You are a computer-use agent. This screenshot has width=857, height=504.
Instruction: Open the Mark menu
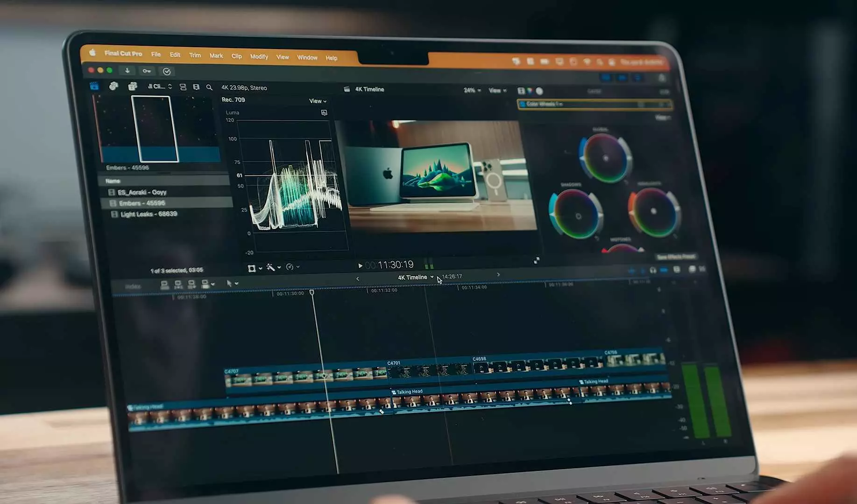click(x=216, y=56)
